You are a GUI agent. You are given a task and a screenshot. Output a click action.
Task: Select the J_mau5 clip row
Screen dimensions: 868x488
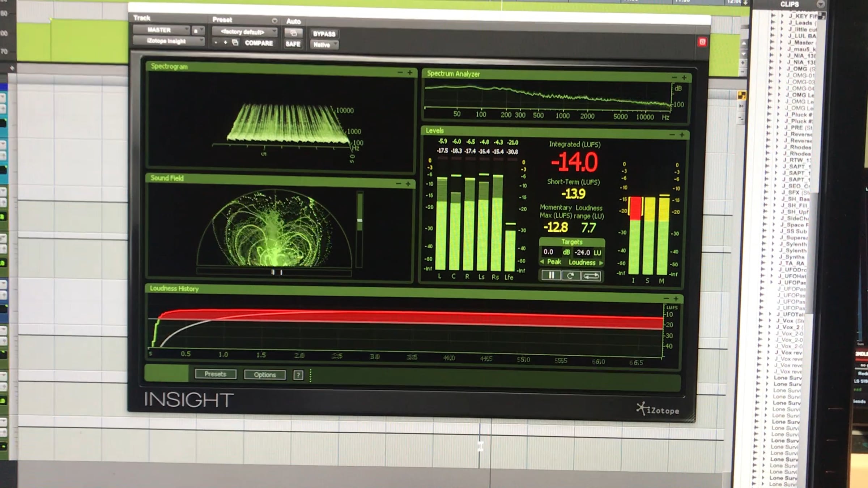coord(801,49)
